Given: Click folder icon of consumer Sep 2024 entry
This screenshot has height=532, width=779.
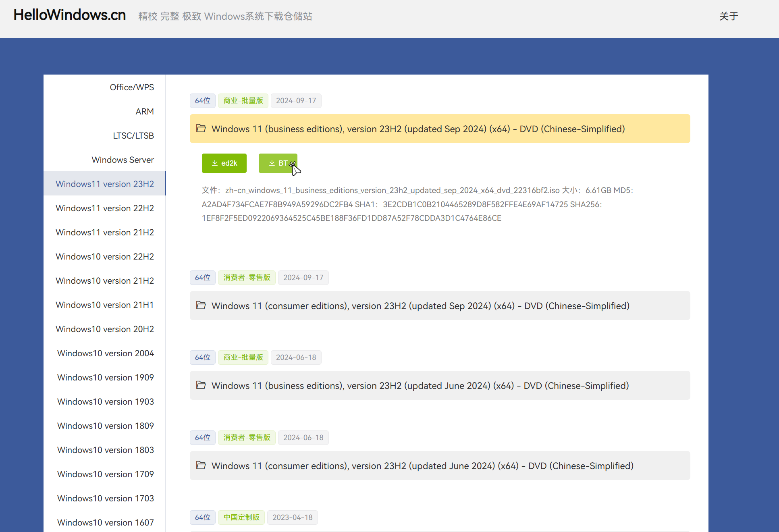Looking at the screenshot, I should (201, 305).
